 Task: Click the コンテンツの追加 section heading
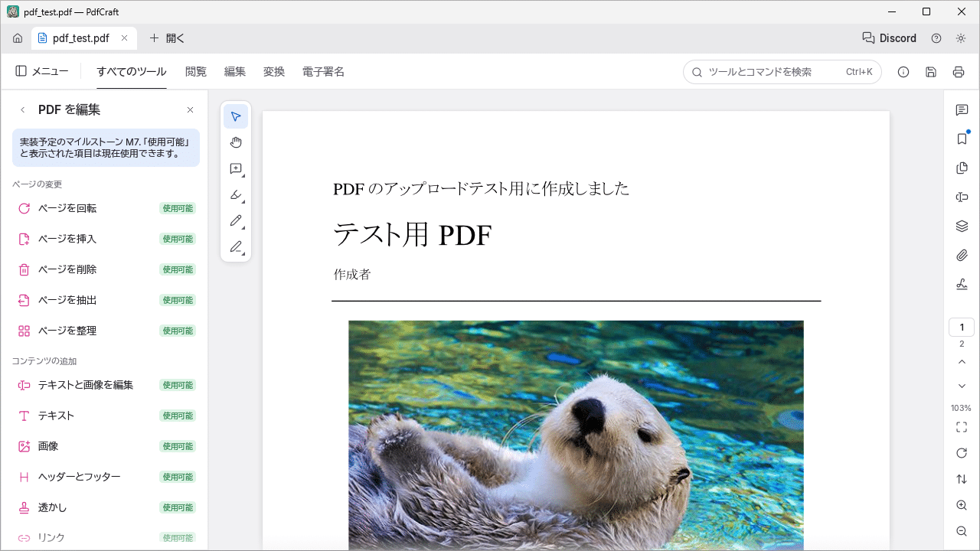point(44,361)
